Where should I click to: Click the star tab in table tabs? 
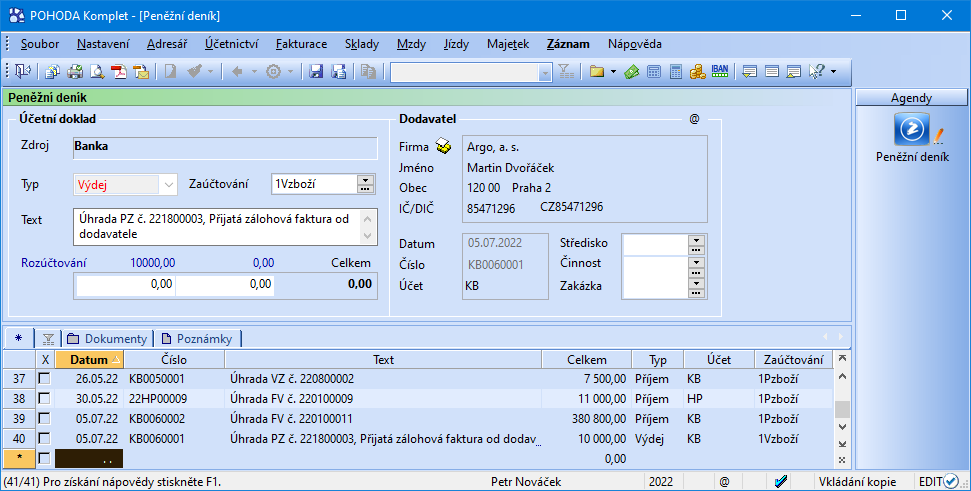19,339
